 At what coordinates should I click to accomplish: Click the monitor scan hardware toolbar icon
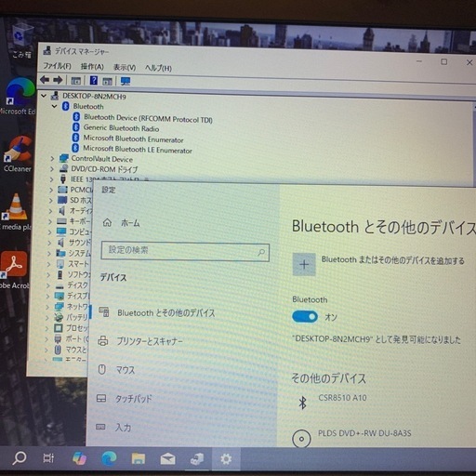126,82
